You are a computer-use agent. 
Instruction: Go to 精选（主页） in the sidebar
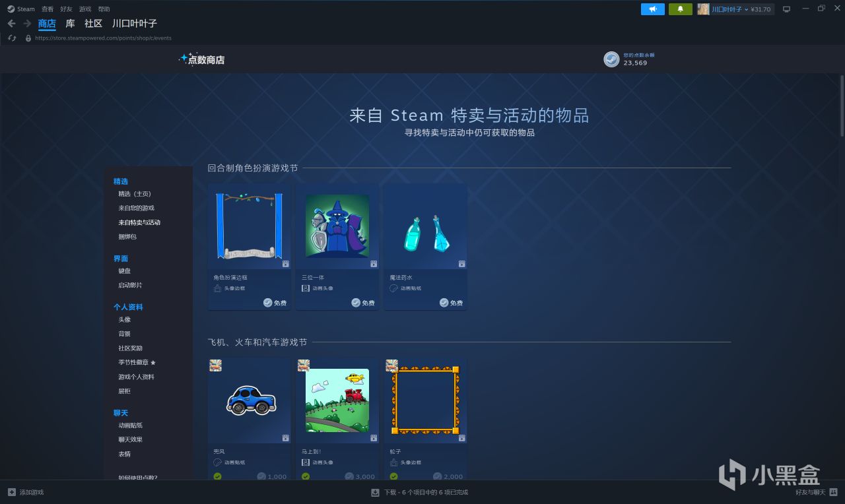pos(135,194)
